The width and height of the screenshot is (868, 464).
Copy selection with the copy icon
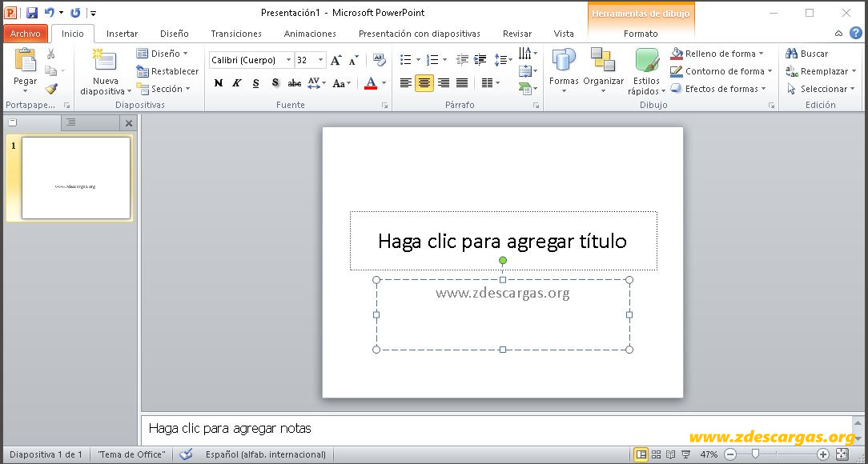point(51,70)
